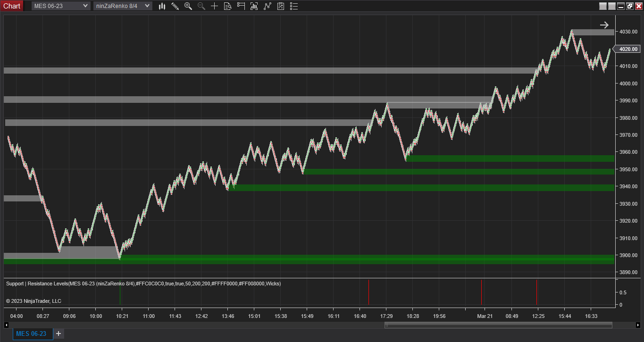The height and width of the screenshot is (342, 644).
Task: Click the 4000.00 price axis label
Action: 628,83
